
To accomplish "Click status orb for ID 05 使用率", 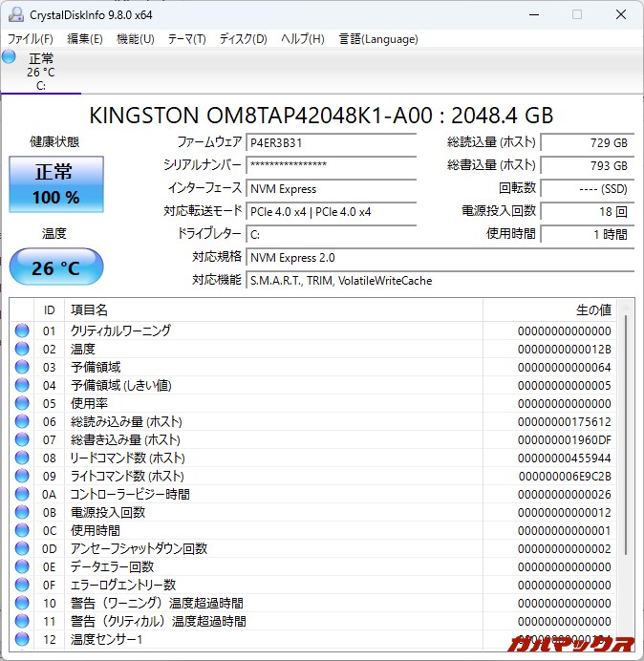I will [22, 403].
